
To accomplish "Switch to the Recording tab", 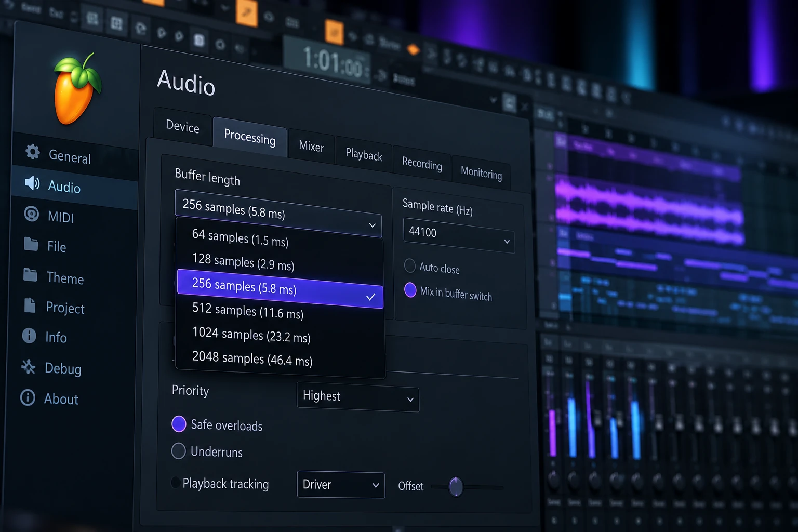I will click(x=422, y=164).
